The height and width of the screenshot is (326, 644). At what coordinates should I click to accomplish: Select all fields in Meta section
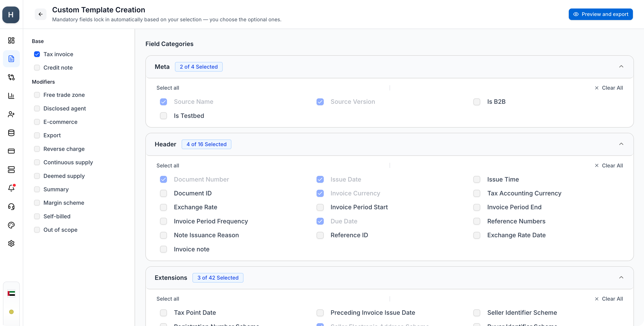[x=168, y=88]
